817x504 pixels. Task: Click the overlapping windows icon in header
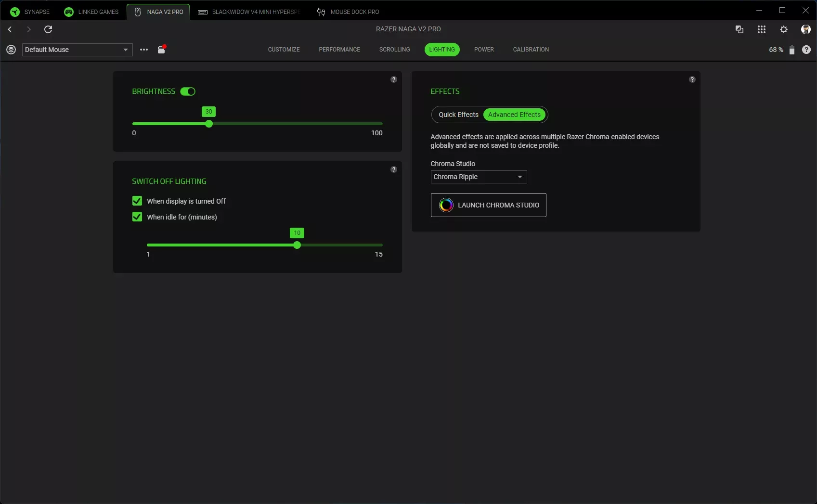739,29
